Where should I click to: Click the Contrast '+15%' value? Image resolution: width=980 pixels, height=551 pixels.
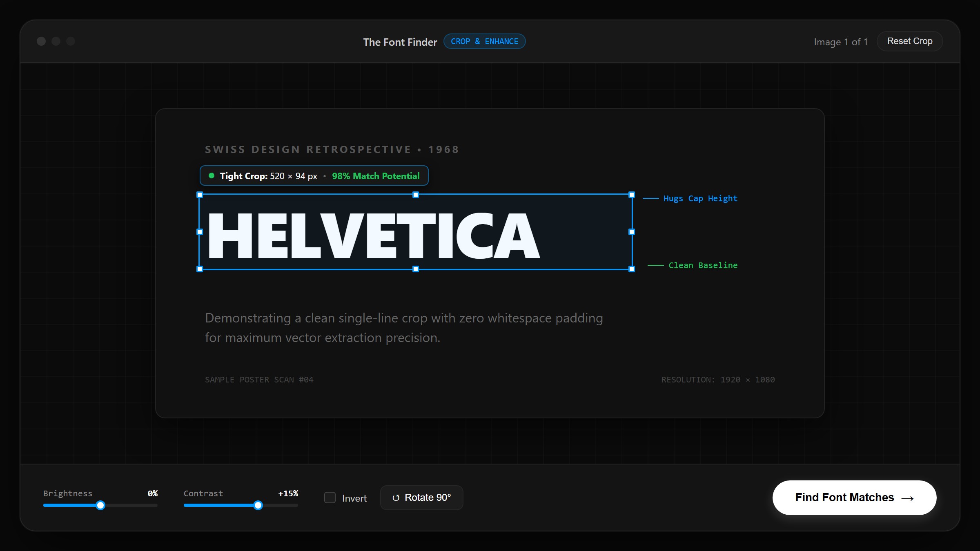[x=288, y=493]
